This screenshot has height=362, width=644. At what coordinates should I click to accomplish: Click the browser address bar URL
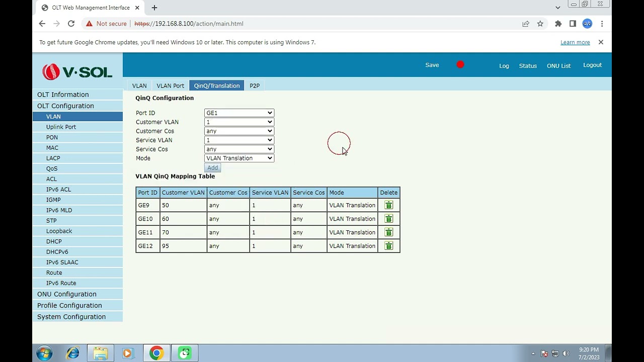coord(189,24)
